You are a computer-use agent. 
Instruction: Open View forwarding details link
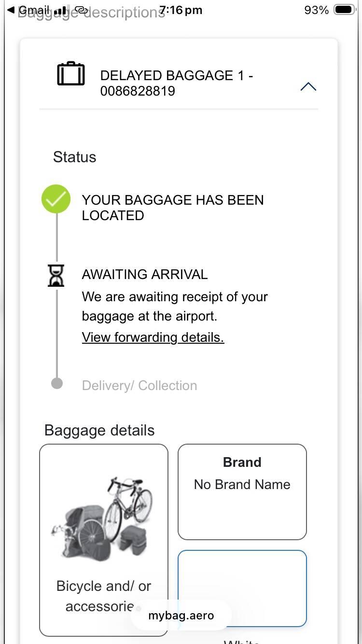click(x=153, y=337)
